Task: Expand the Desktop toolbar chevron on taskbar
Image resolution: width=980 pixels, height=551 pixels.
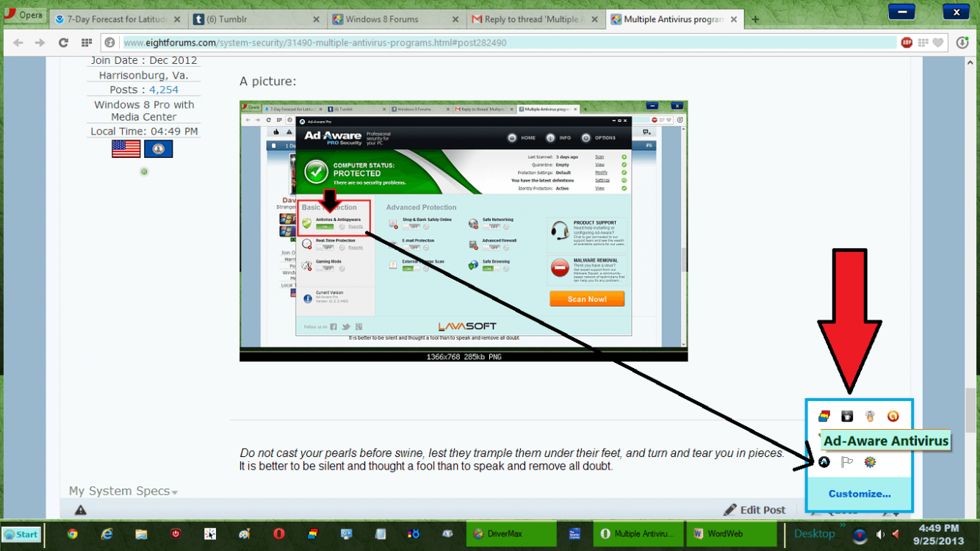Action: (843, 526)
